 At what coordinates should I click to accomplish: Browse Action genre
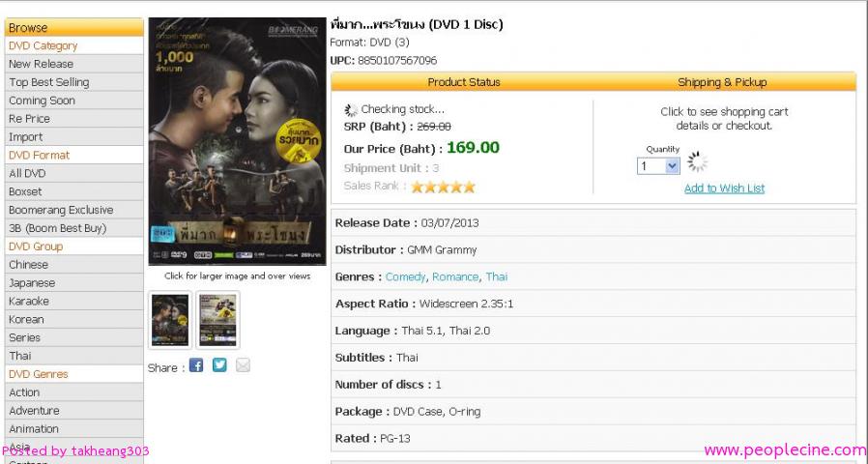tap(74, 392)
